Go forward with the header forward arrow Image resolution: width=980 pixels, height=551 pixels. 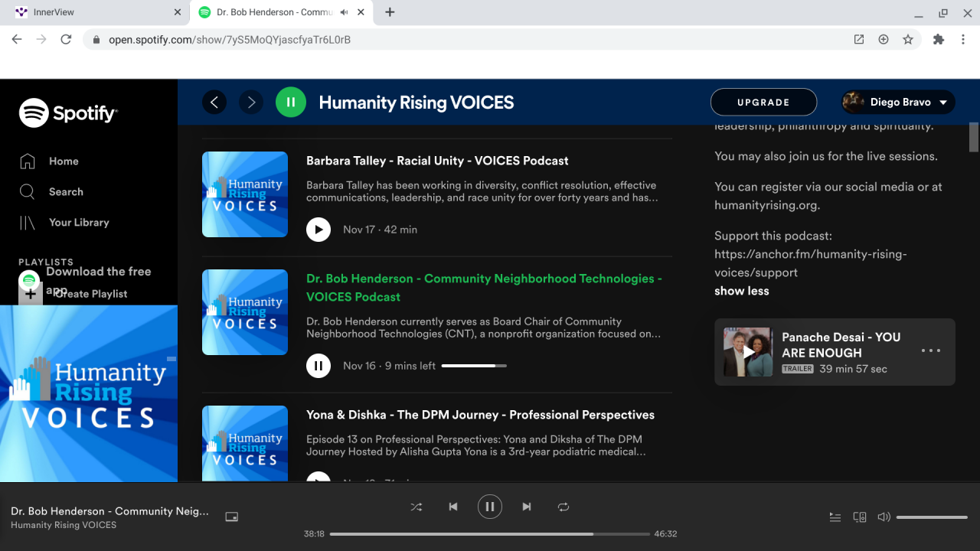tap(251, 102)
